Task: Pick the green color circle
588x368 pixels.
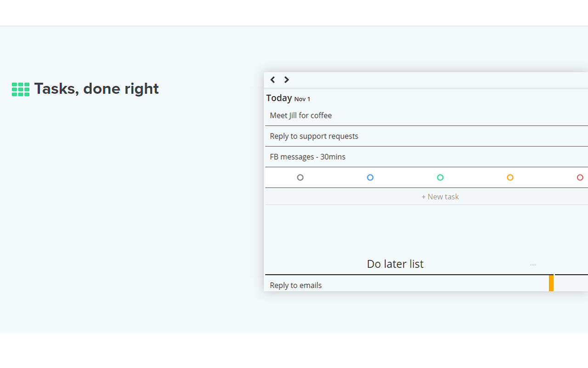Action: (440, 178)
